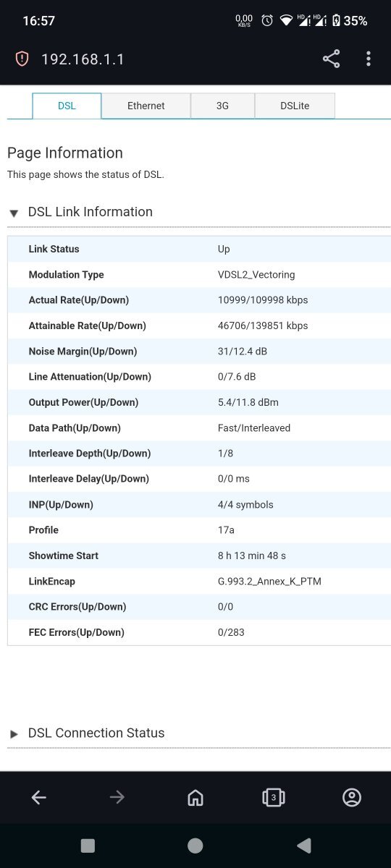Expand the DSL Connection Status section
This screenshot has height=868, width=391.
14,734
